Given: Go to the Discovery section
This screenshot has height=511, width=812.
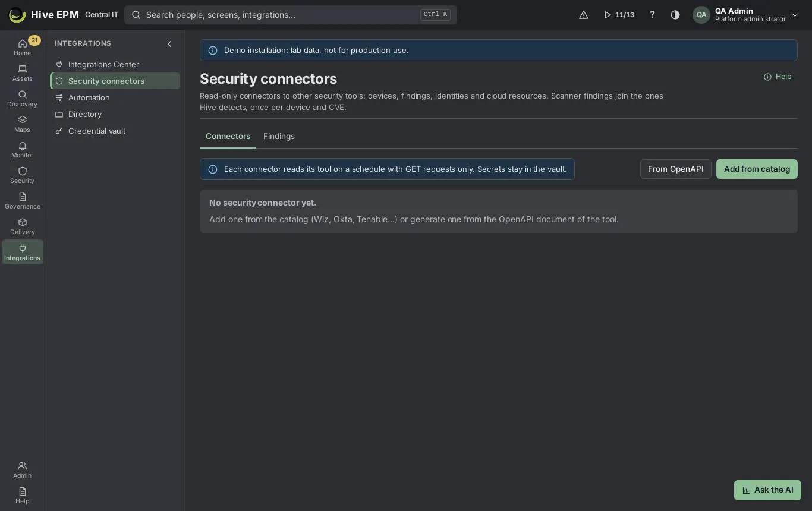Looking at the screenshot, I should pyautogui.click(x=22, y=99).
